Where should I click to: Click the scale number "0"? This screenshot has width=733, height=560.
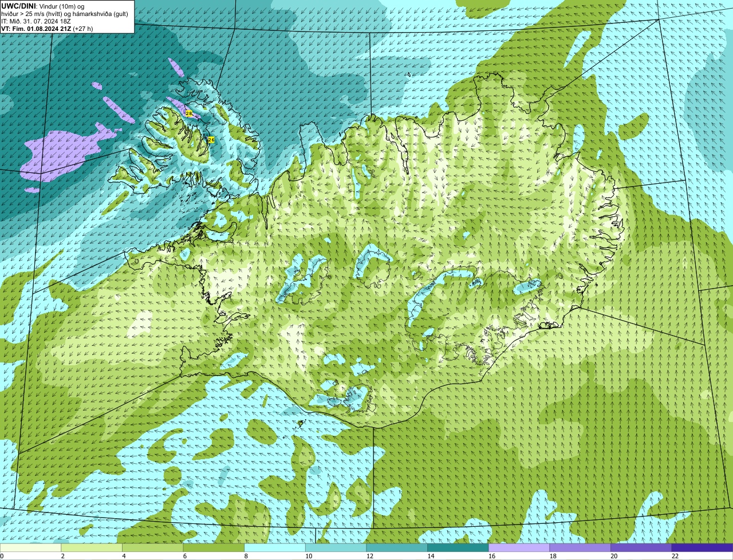pos(2,556)
